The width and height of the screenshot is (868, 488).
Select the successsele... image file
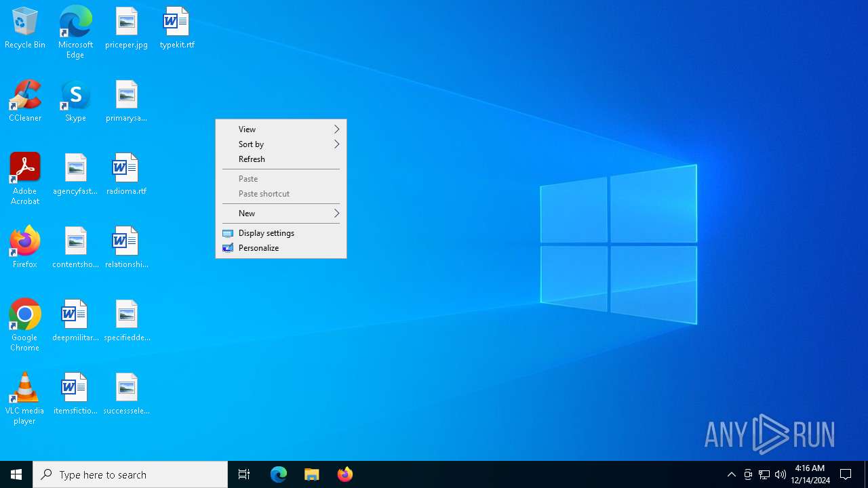[126, 394]
